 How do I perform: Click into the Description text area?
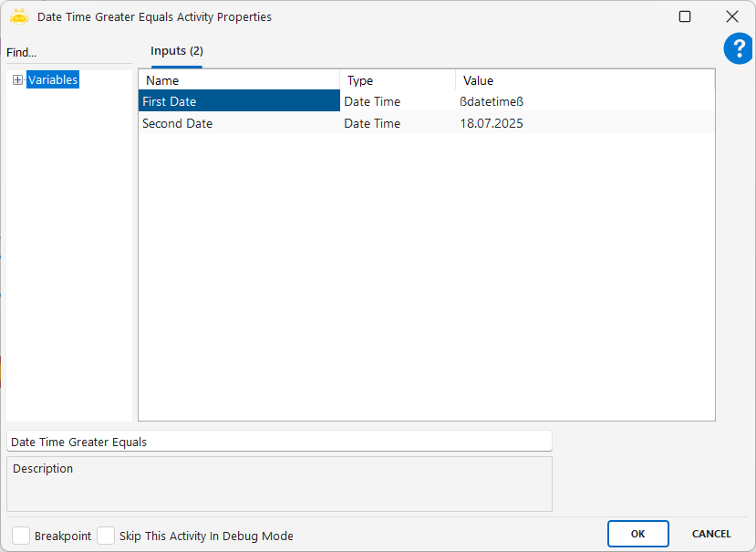[x=279, y=488]
